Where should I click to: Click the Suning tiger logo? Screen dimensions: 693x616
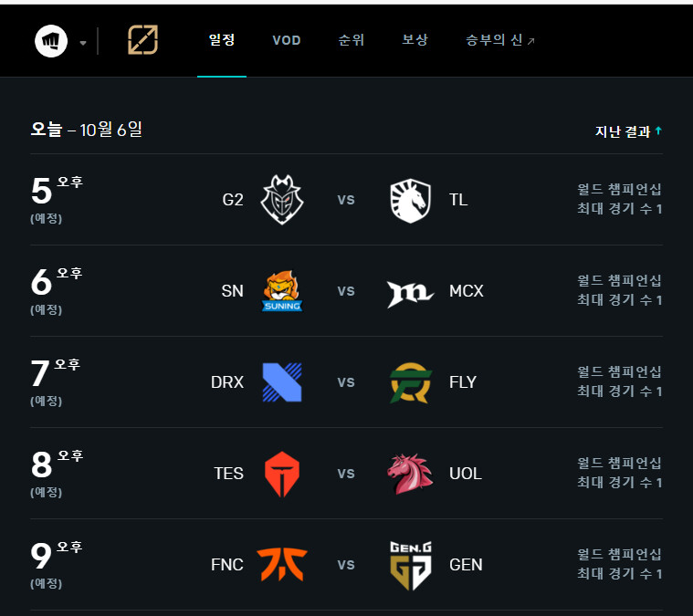[282, 291]
